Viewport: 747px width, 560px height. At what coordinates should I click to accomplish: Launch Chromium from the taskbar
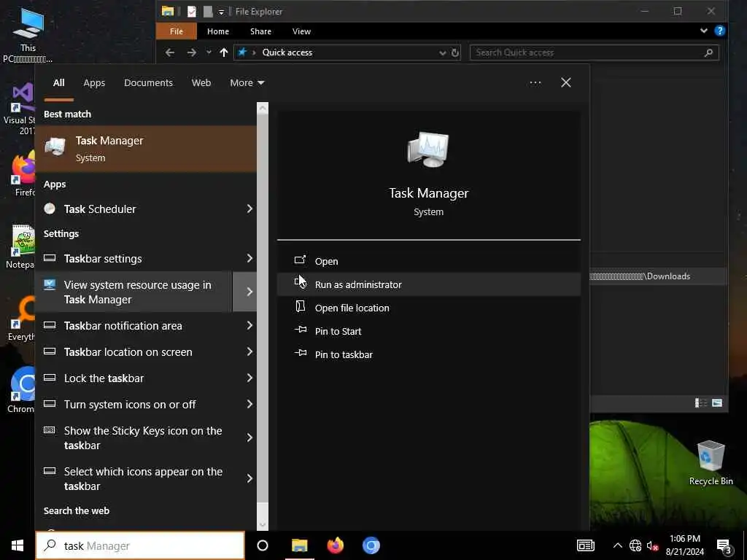pyautogui.click(x=371, y=545)
